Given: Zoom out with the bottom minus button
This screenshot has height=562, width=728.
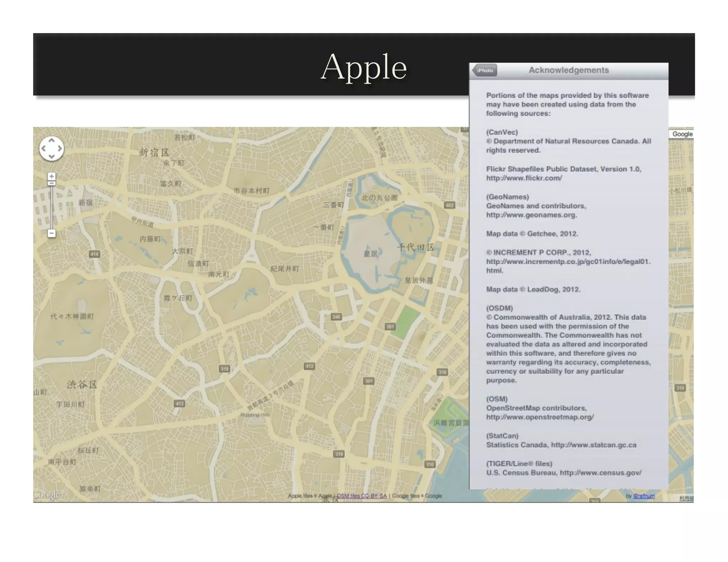Looking at the screenshot, I should point(52,233).
